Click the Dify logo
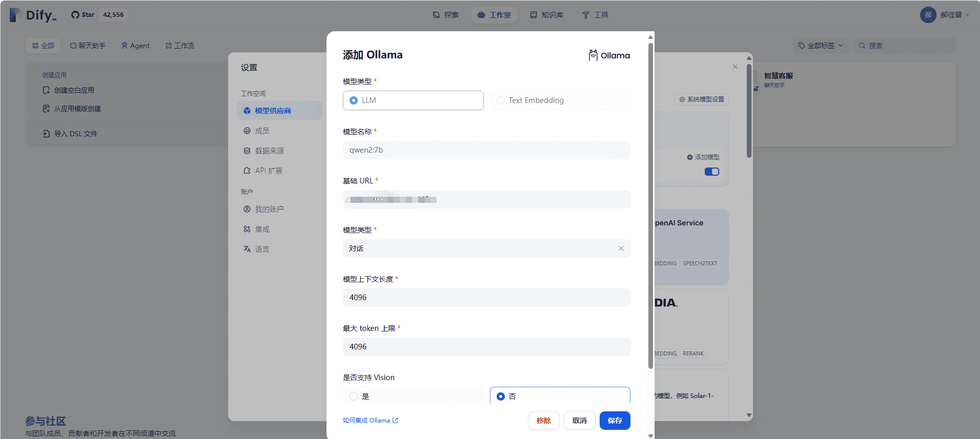Image resolution: width=980 pixels, height=439 pixels. 33,15
